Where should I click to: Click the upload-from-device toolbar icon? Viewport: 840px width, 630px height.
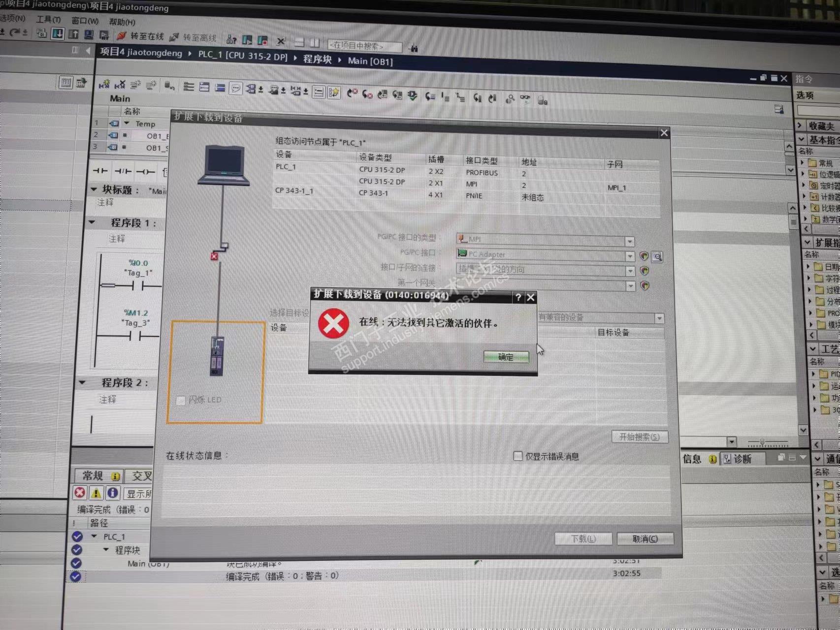(73, 34)
